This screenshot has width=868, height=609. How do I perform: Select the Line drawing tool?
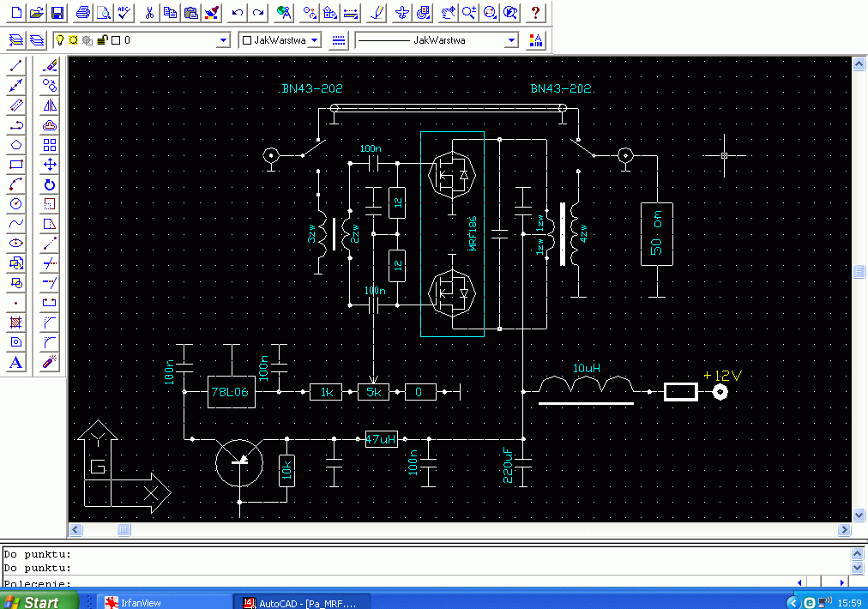(15, 66)
